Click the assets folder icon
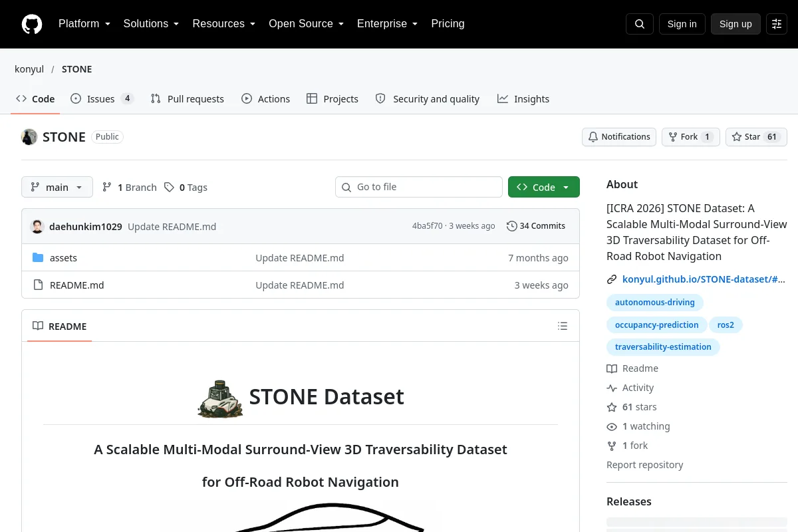 [38, 258]
